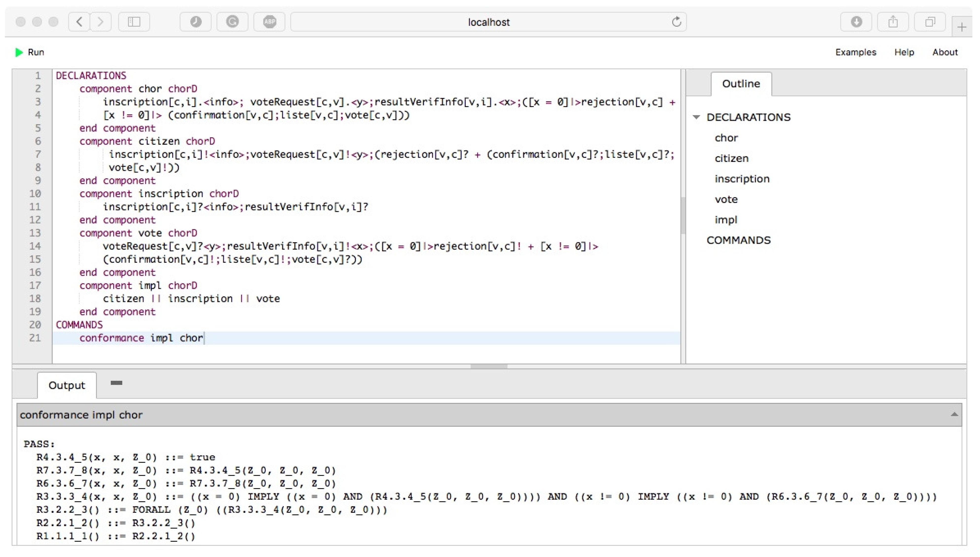
Task: Show downloads with the download arrow icon
Action: point(856,22)
